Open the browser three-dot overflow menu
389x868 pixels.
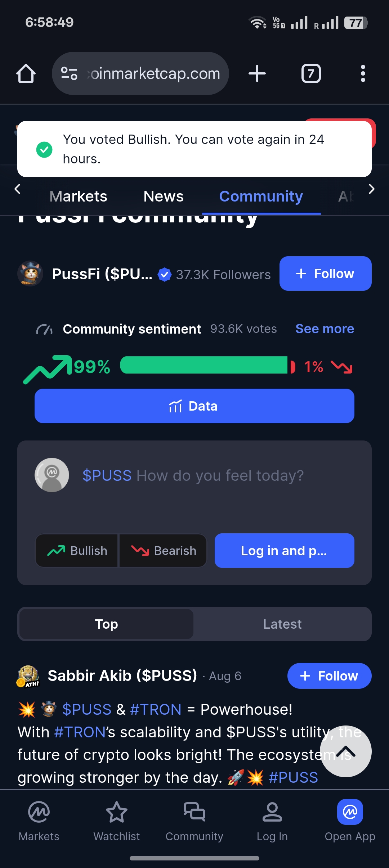(x=363, y=73)
